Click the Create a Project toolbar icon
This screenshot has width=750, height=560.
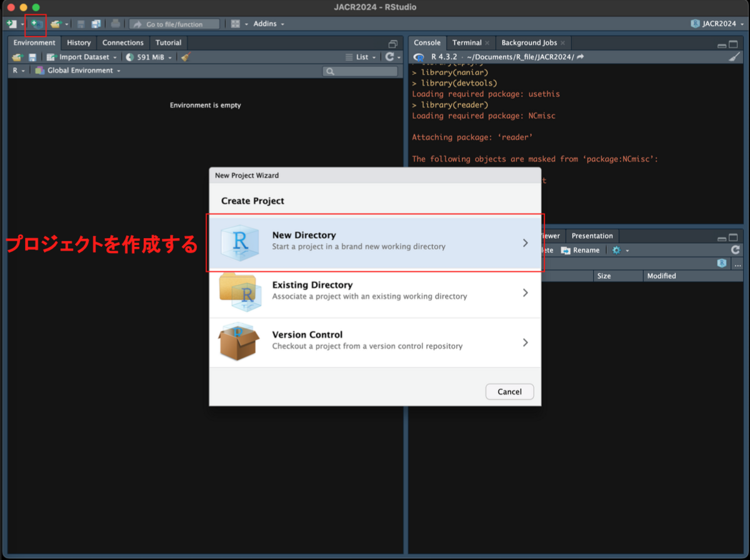37,24
